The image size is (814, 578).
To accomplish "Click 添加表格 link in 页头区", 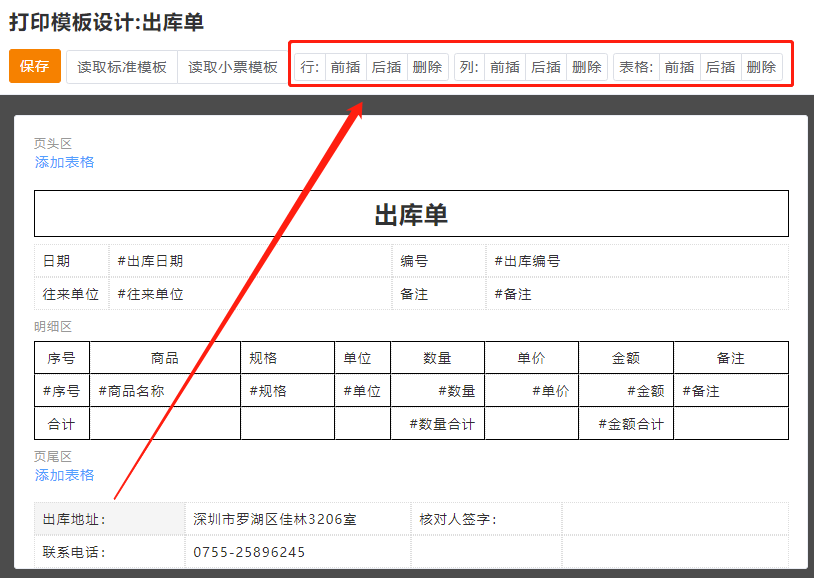I will tap(65, 162).
